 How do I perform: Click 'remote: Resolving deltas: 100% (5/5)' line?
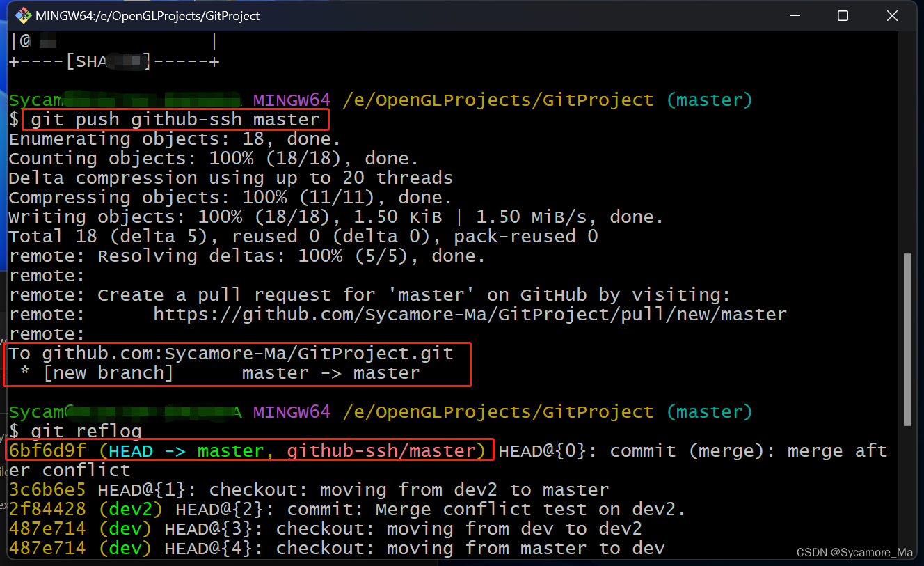(247, 256)
